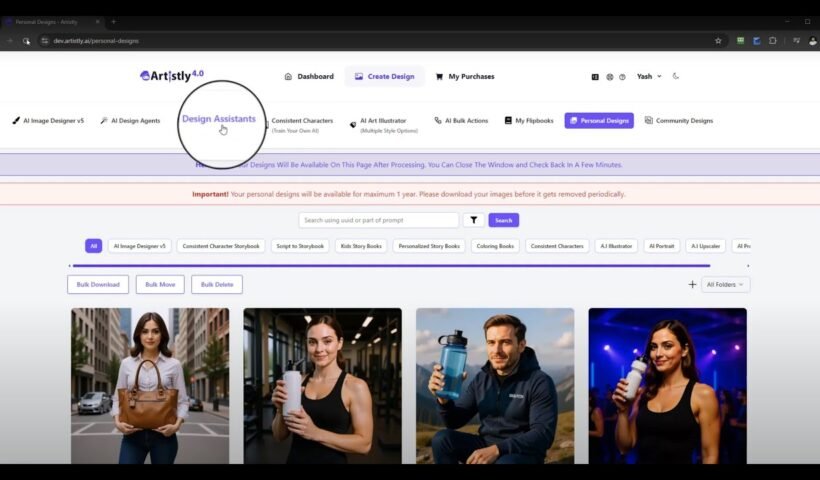The image size is (820, 480).
Task: Open AI Image Designer v5 tool
Action: tap(48, 120)
